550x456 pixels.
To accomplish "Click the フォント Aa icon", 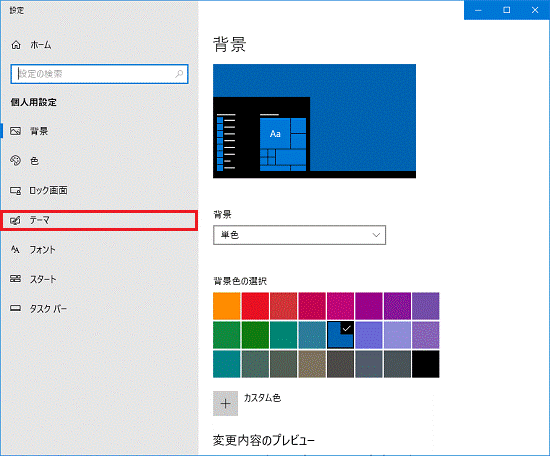I will coord(15,249).
